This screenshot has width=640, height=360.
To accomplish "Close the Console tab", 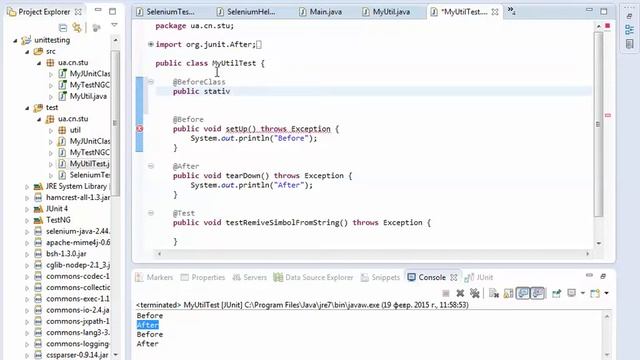I will coord(453,278).
